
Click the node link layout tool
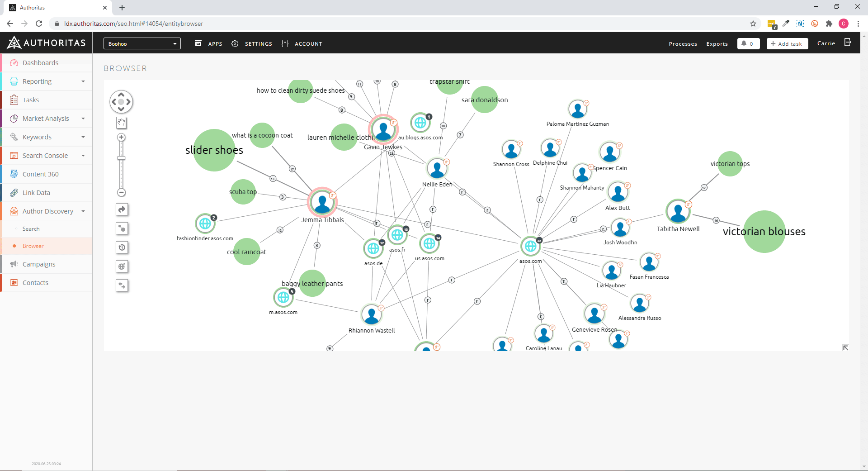click(122, 228)
